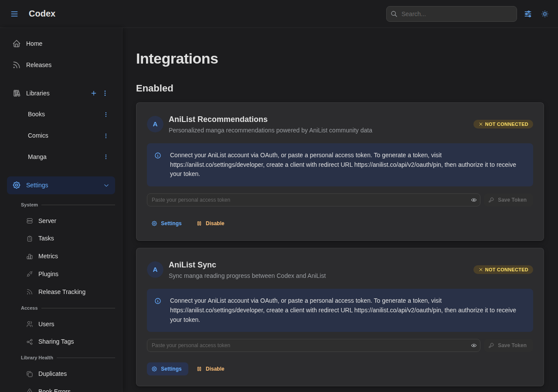Open the Comics library
The width and height of the screenshot is (558, 392).
click(38, 135)
